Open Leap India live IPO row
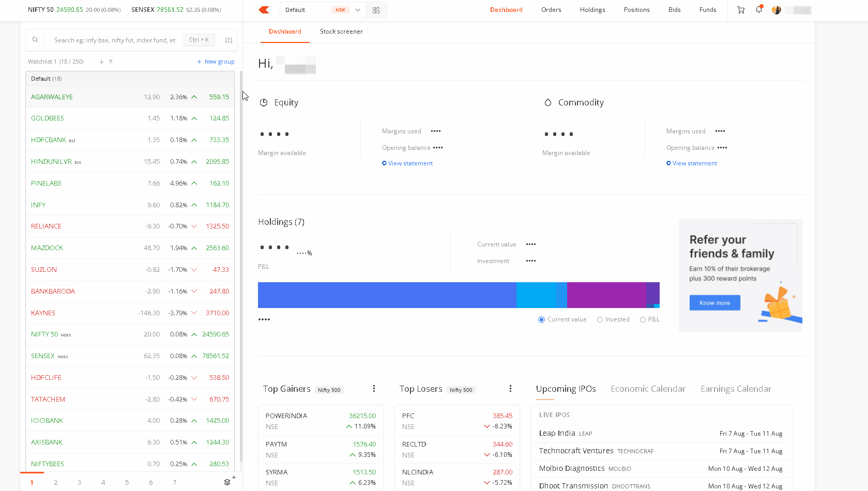This screenshot has height=491, width=868. (x=661, y=433)
